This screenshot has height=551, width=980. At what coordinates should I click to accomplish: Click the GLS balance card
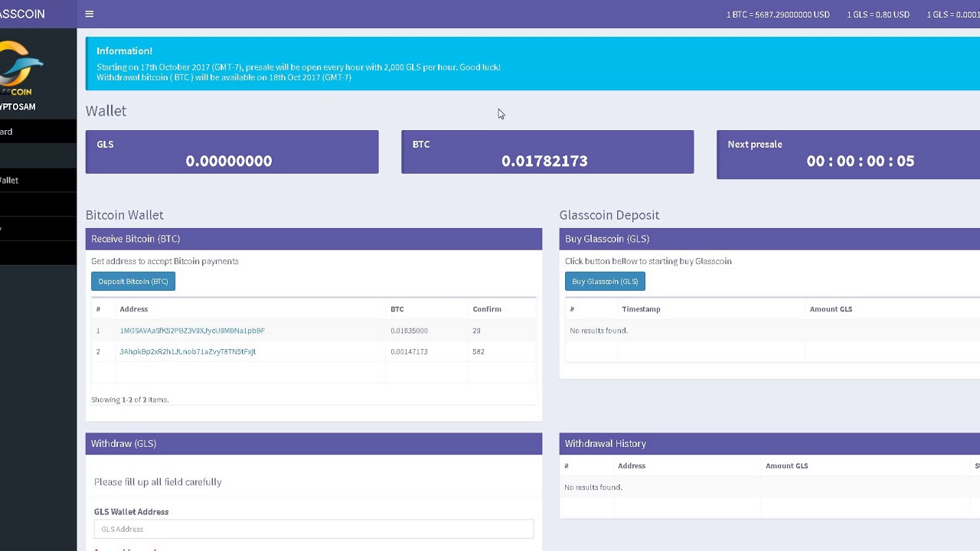point(232,152)
